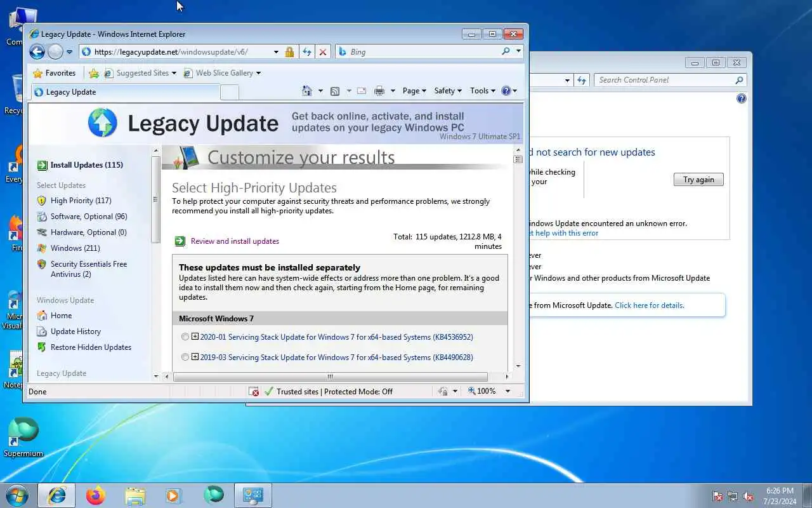This screenshot has height=508, width=812.
Task: Click the blue Help question mark icon
Action: point(506,91)
